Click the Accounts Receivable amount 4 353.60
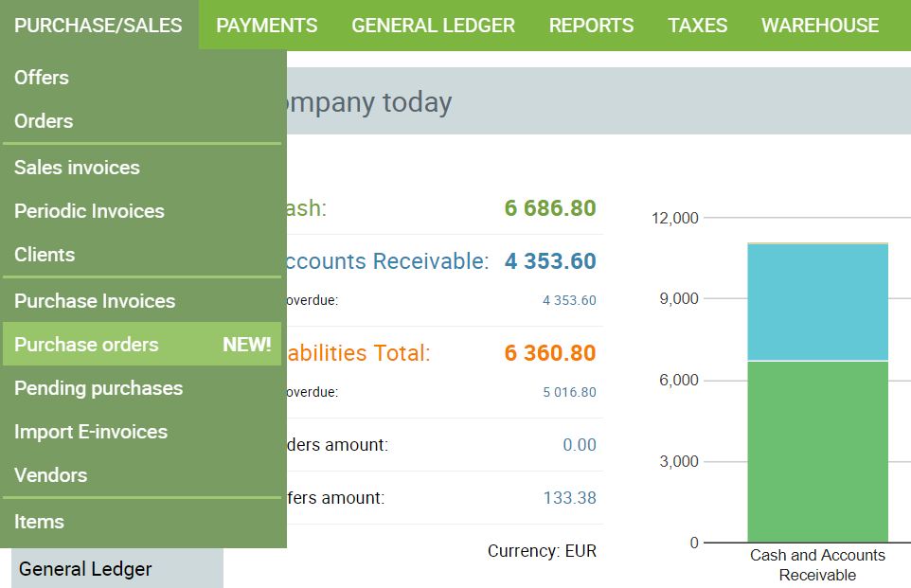Viewport: 911px width, 588px height. pyautogui.click(x=549, y=261)
